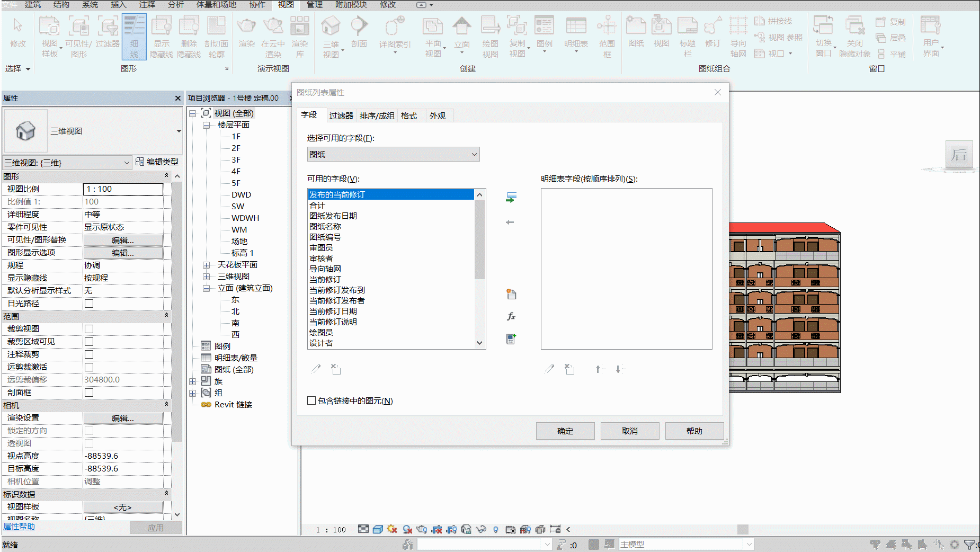Screen dimensions: 980x552
Task: Expand the 天花板平面 tree node
Action: [206, 265]
